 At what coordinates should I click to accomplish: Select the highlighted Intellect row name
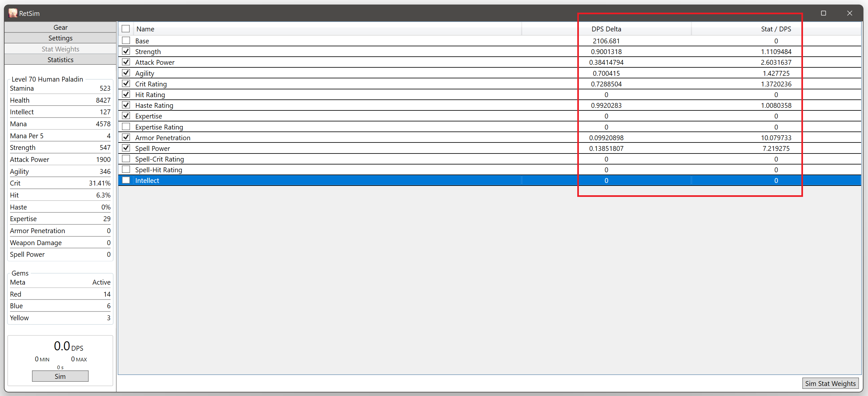click(x=147, y=180)
